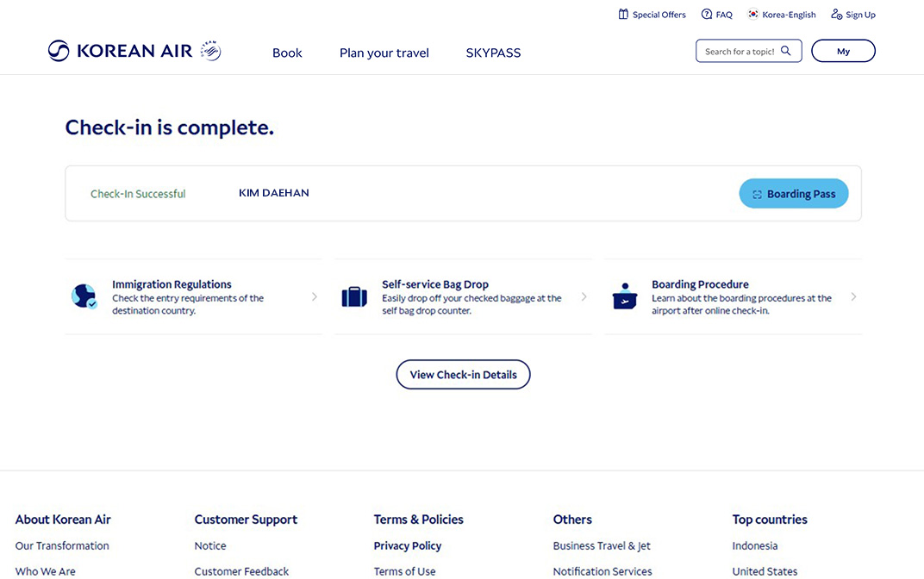Click the Others footer heading
The height and width of the screenshot is (579, 924).
(572, 520)
